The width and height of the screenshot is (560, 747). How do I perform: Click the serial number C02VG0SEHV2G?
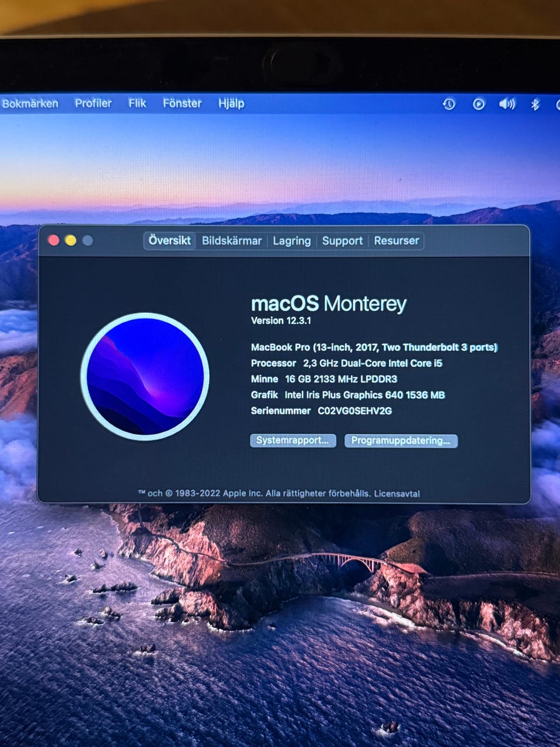coord(355,411)
